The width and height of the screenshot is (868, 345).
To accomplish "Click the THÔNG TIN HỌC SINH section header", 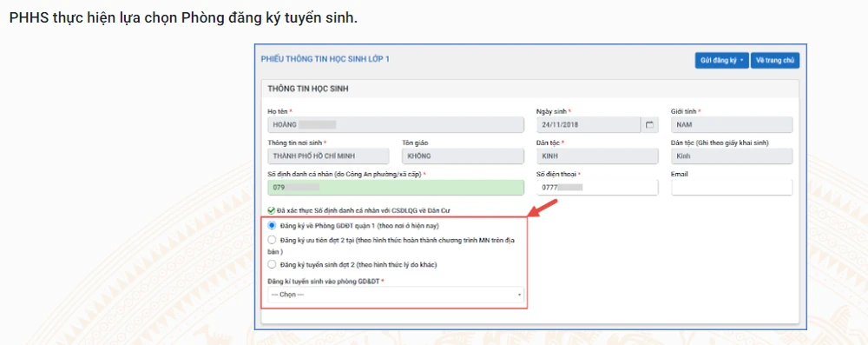I will 308,89.
